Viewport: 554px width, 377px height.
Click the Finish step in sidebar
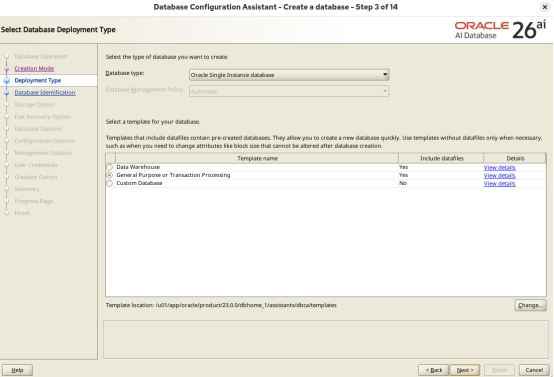(x=22, y=213)
